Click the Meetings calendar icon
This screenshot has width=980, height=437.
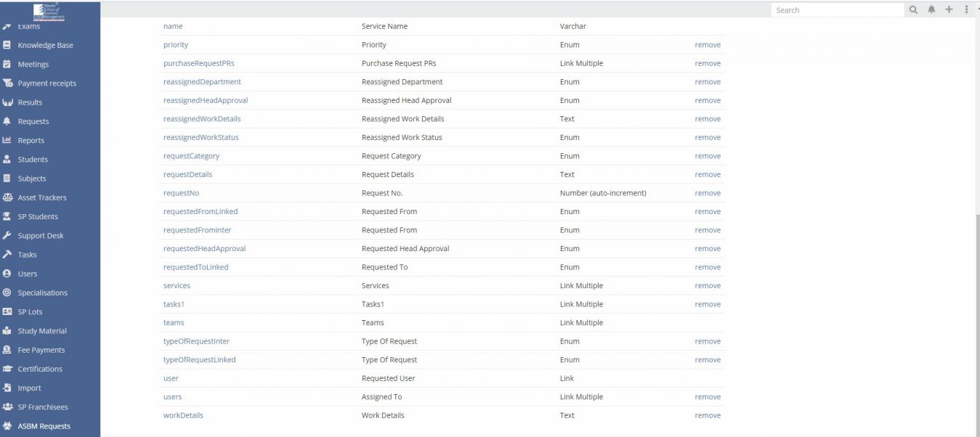coord(7,64)
